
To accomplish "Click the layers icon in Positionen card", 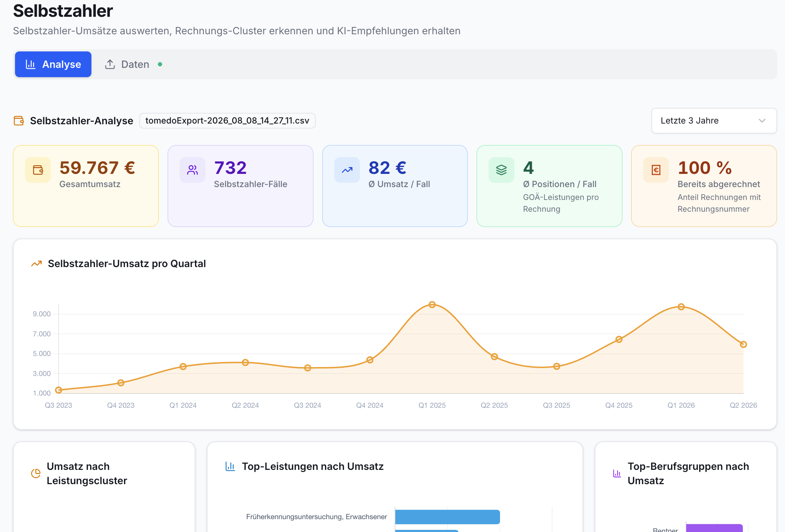I will coord(501,170).
